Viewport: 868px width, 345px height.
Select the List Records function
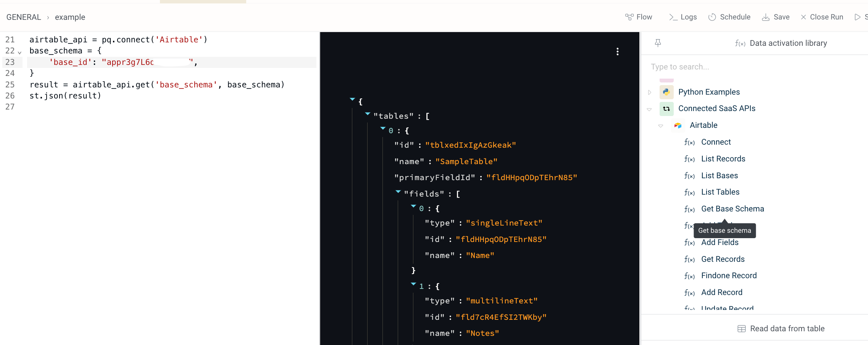(723, 159)
